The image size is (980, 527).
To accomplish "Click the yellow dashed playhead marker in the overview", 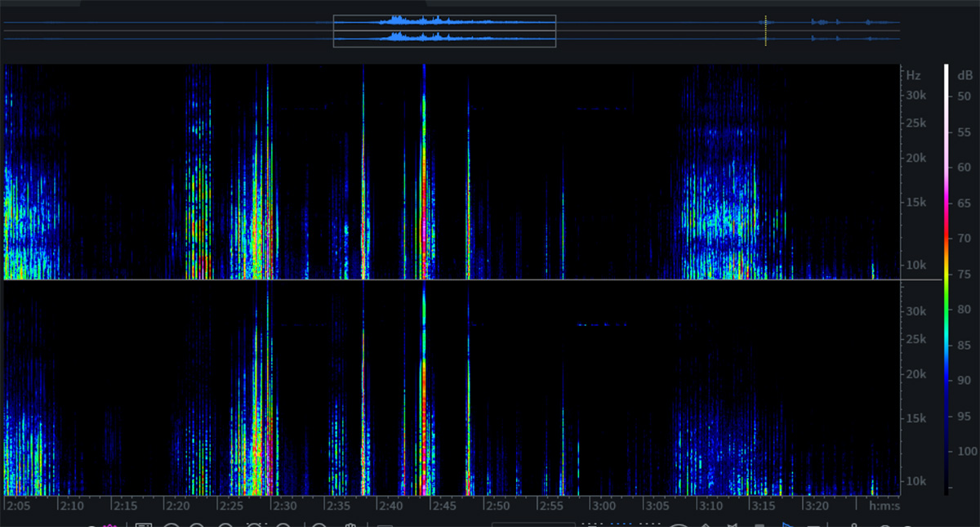I will point(765,30).
